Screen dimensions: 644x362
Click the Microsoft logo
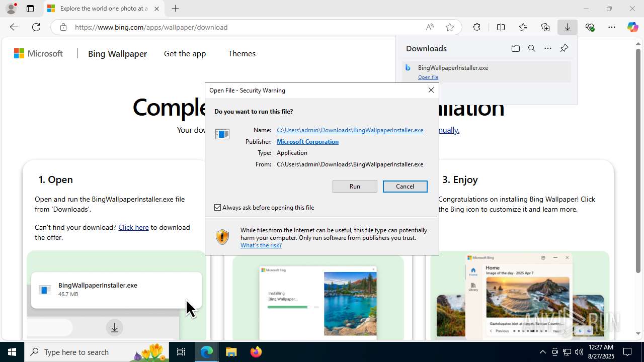(x=38, y=53)
